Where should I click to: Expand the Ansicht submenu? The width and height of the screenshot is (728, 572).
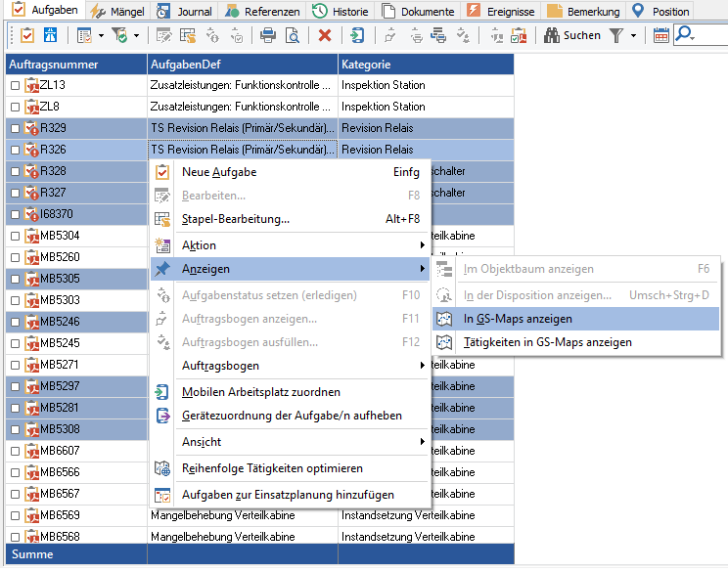tap(291, 442)
